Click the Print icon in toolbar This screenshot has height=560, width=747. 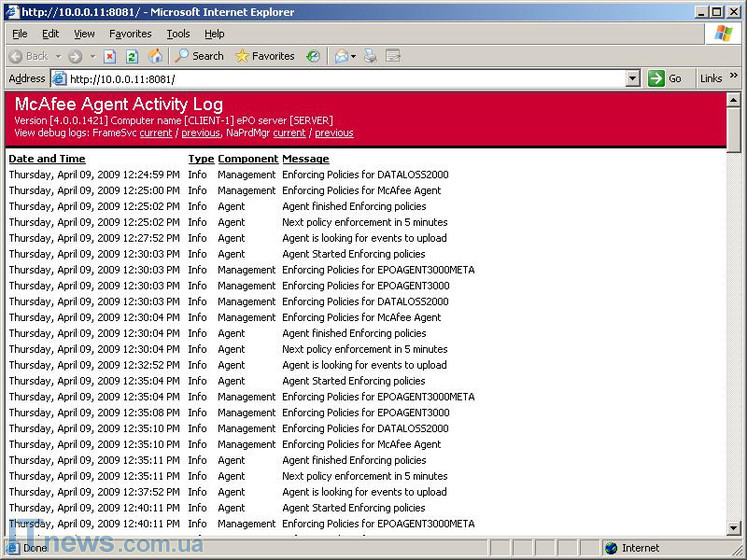click(370, 56)
